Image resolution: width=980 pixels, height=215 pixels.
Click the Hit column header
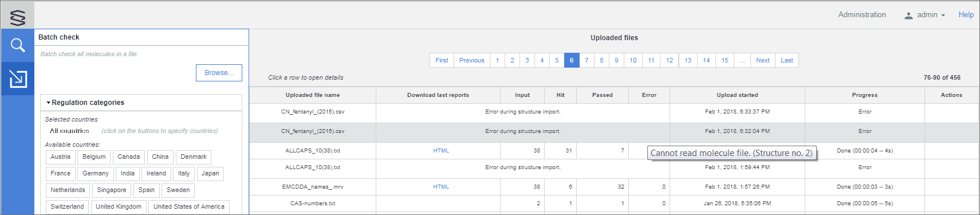560,95
